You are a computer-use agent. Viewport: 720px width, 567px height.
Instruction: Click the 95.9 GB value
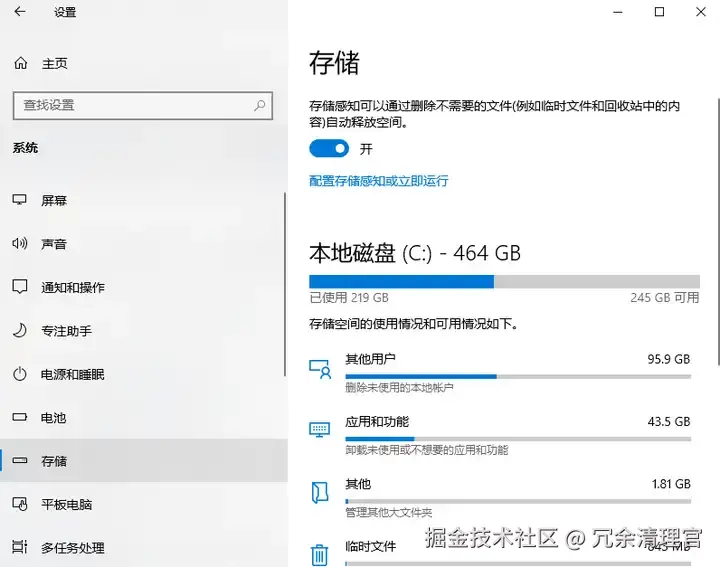669,359
